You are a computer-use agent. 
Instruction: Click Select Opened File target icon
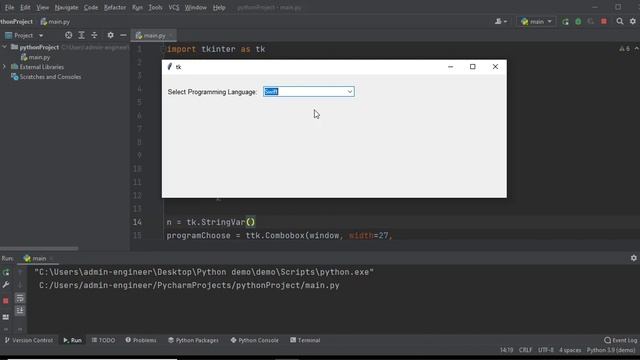(x=69, y=36)
